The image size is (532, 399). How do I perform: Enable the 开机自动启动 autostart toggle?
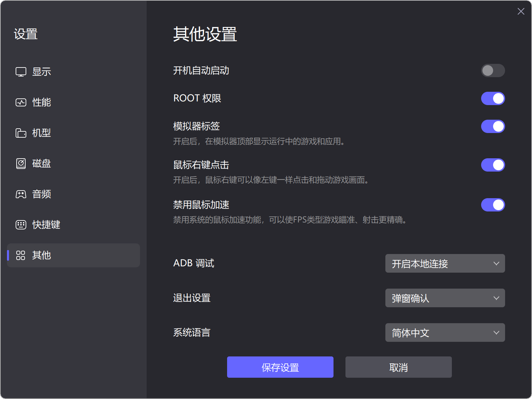tap(493, 70)
